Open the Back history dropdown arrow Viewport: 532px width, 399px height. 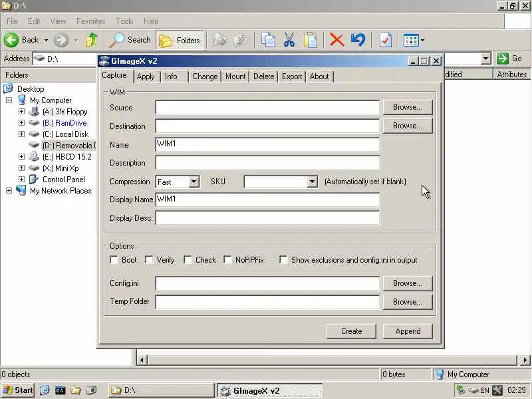pyautogui.click(x=46, y=40)
